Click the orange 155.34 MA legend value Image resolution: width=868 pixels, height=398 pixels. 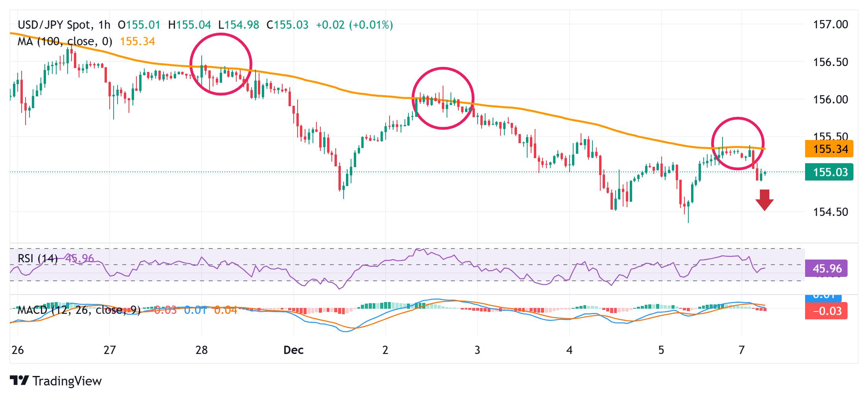pos(137,41)
